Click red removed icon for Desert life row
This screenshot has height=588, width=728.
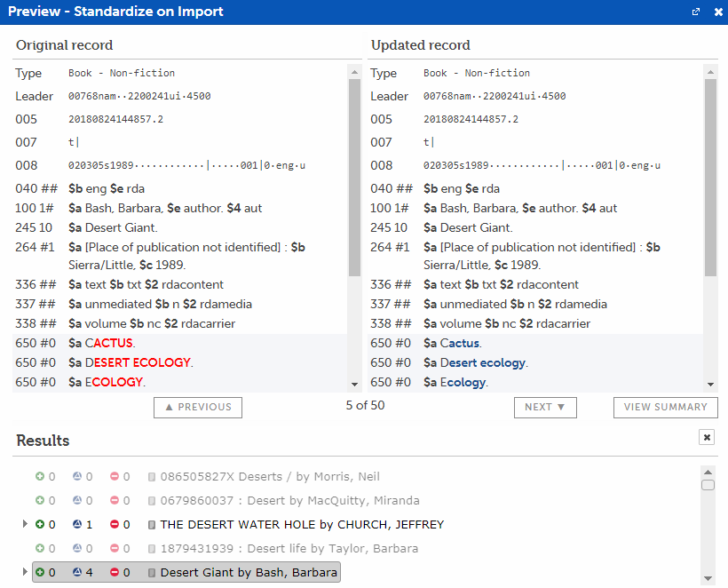tap(115, 549)
